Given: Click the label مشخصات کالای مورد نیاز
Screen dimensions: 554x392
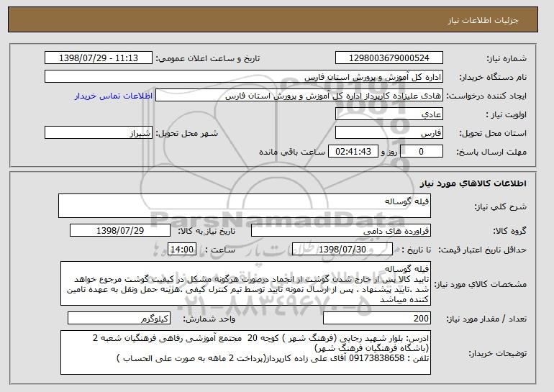Looking at the screenshot, I should [480, 284].
